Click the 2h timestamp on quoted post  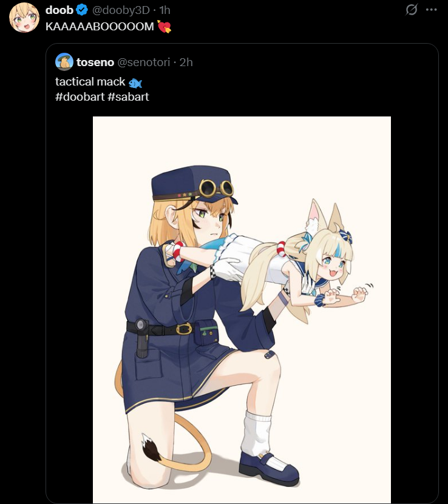point(186,62)
